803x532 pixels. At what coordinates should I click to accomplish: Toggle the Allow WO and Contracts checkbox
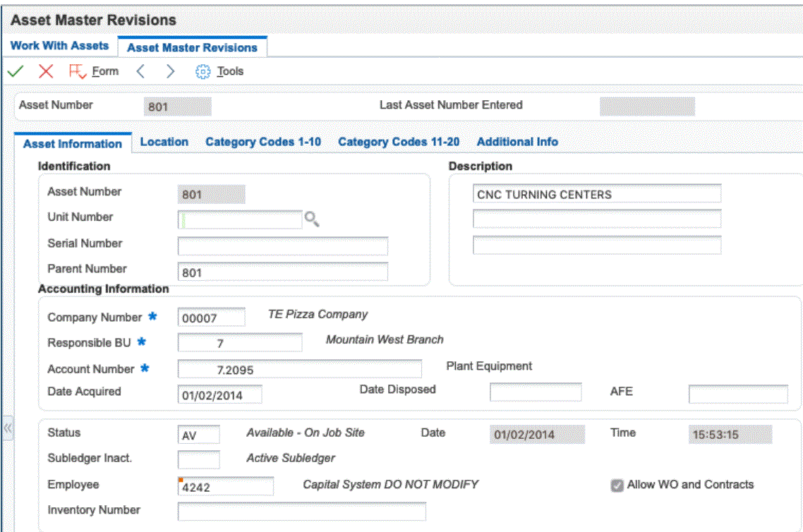[617, 485]
